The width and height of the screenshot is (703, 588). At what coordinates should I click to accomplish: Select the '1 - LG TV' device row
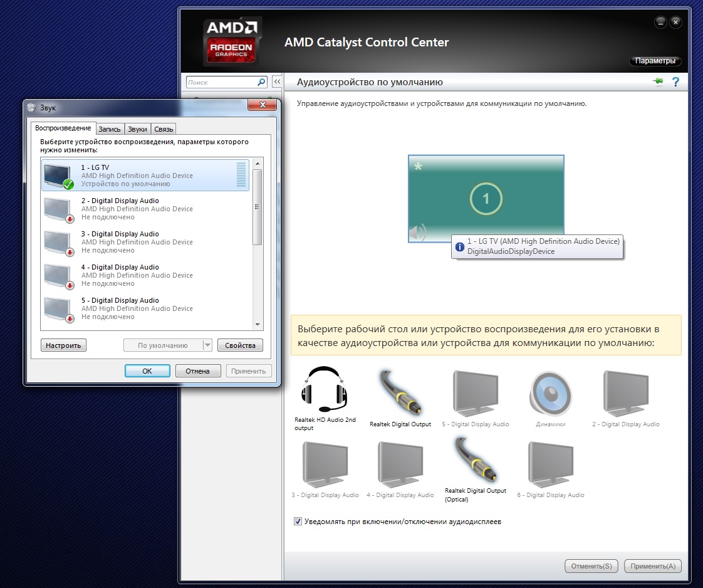click(145, 176)
